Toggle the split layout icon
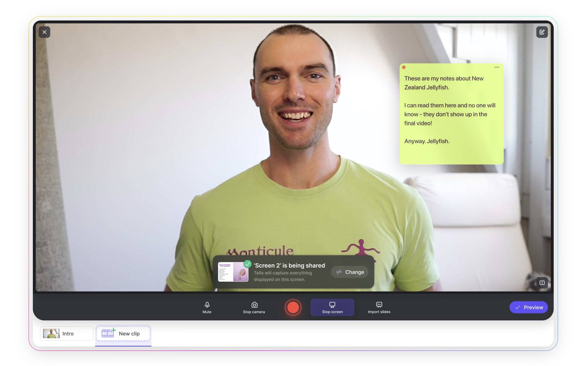588x366 pixels. click(x=542, y=283)
